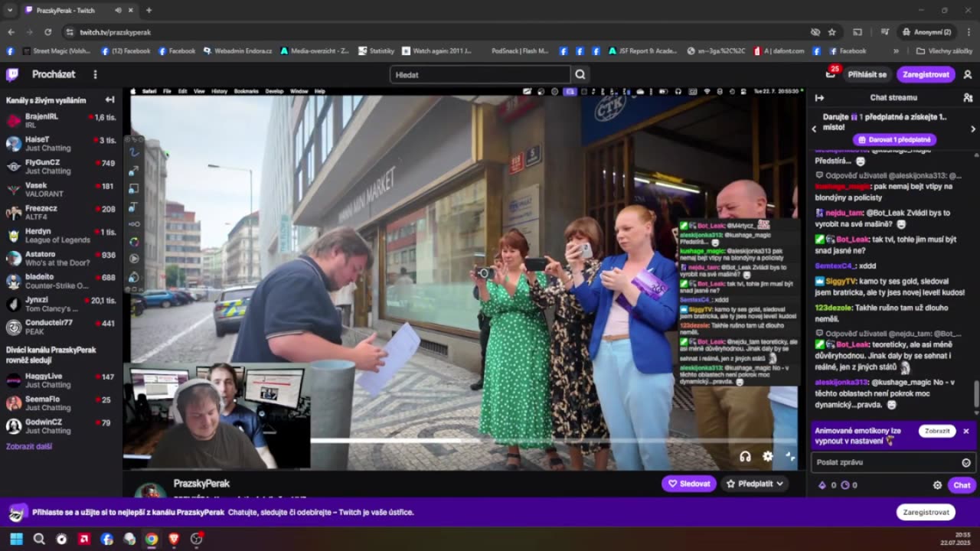Open chat settings gear
The height and width of the screenshot is (551, 980).
point(937,484)
